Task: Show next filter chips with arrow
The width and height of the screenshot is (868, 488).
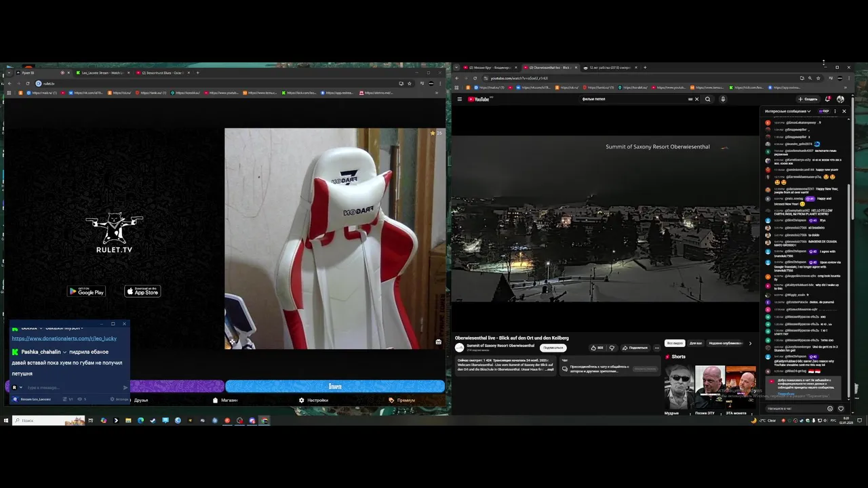Action: click(749, 343)
